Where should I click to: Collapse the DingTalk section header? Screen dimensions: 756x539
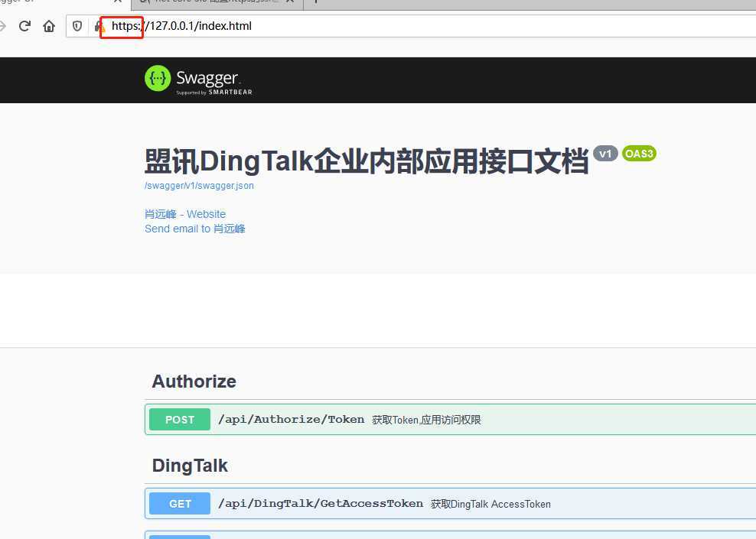451,466
